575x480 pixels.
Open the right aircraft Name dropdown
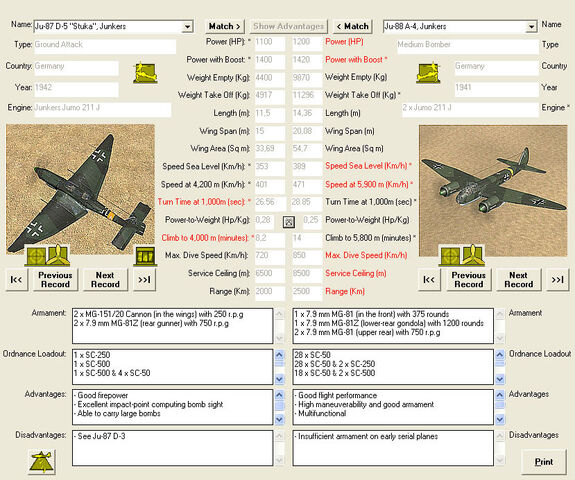531,27
